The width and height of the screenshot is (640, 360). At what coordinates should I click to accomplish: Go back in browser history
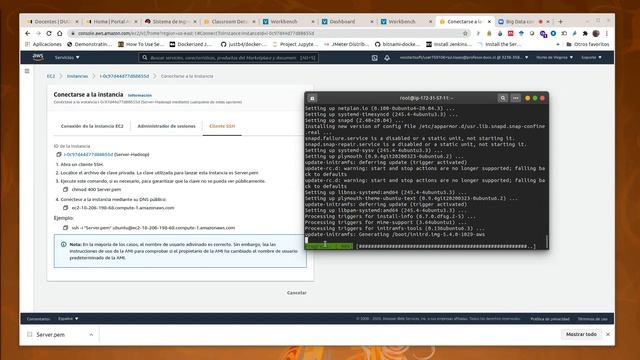27,33
